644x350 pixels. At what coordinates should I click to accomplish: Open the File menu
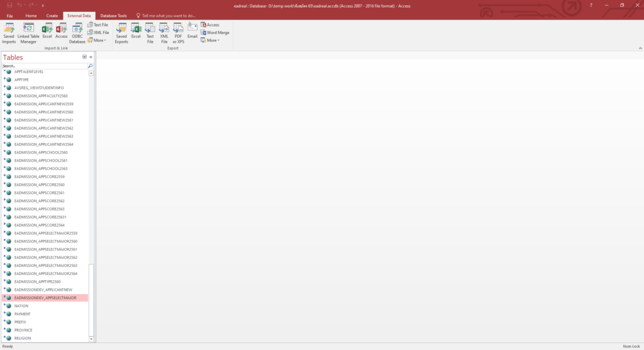10,15
